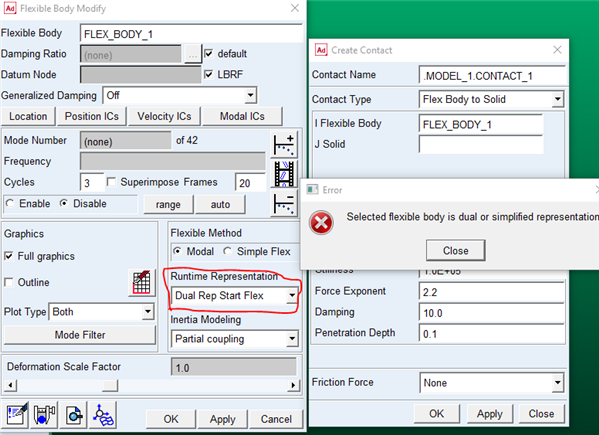Click the deformation slider left arrow
The height and width of the screenshot is (435, 599).
10,385
